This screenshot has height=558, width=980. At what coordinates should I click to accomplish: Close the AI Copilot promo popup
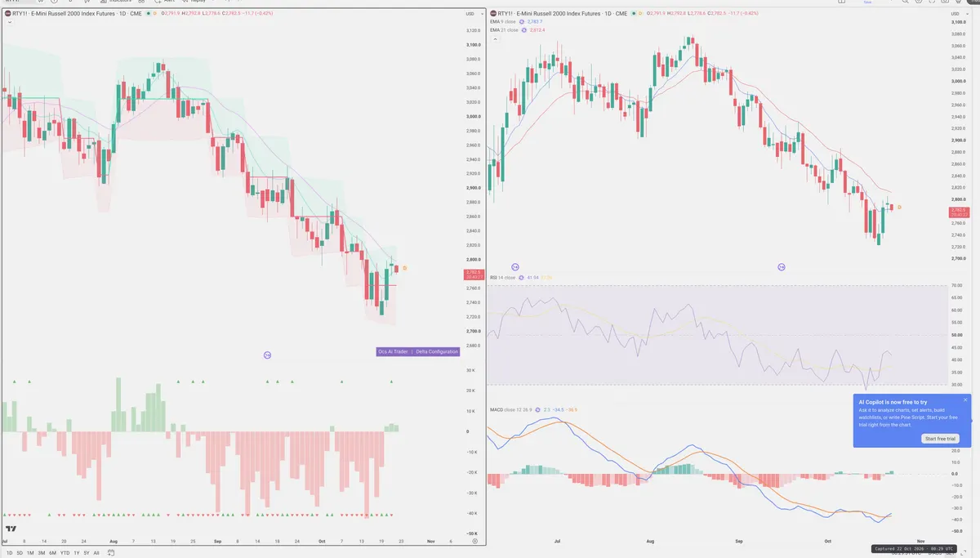point(965,400)
